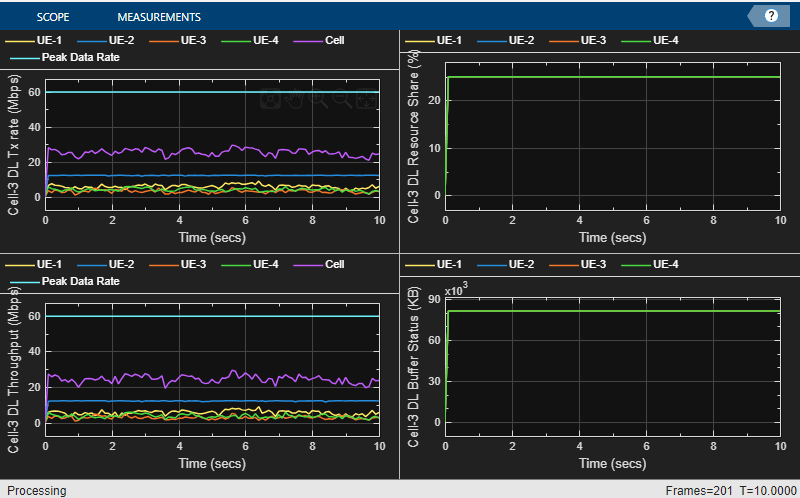Select the pan hand tool in the Tx rate plot
Screen dimensions: 800x498
294,99
